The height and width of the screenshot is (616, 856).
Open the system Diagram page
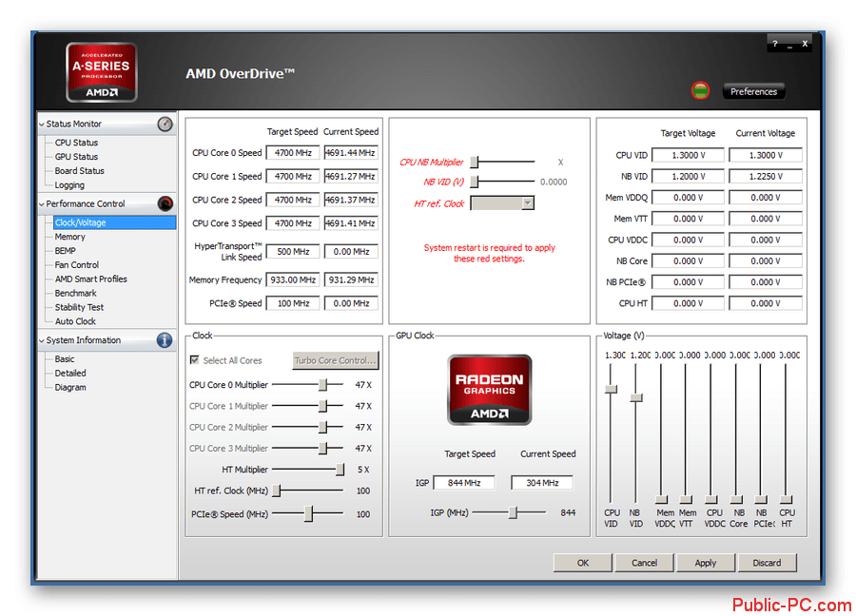70,388
